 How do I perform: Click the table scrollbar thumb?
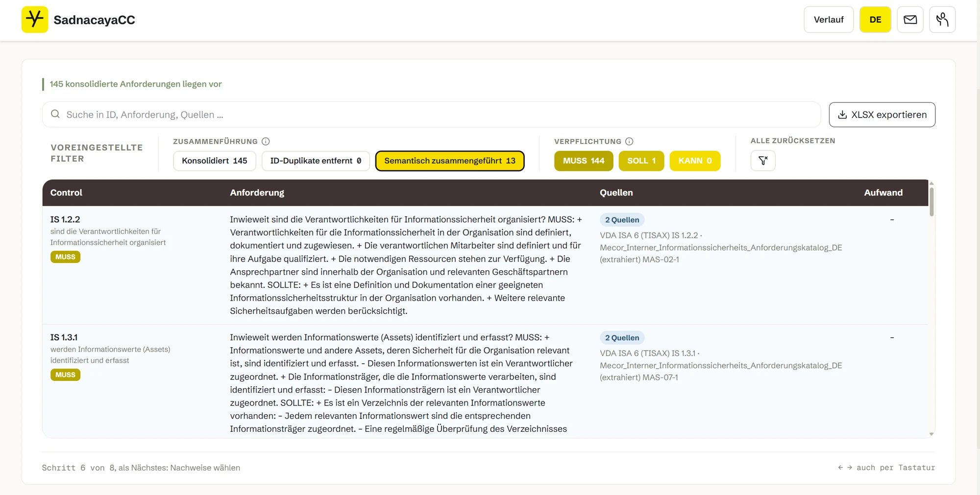pos(931,201)
